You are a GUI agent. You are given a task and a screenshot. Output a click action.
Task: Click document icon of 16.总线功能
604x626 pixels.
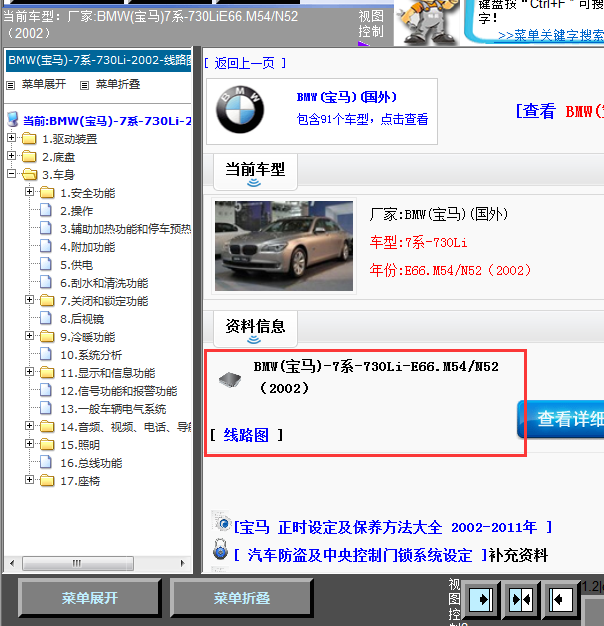click(46, 463)
